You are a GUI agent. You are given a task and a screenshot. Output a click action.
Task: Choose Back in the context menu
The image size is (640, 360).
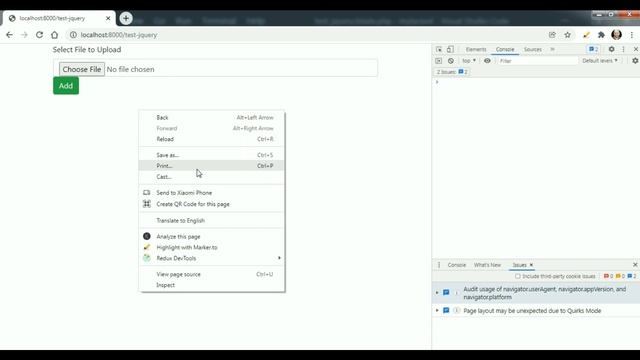coord(212,118)
